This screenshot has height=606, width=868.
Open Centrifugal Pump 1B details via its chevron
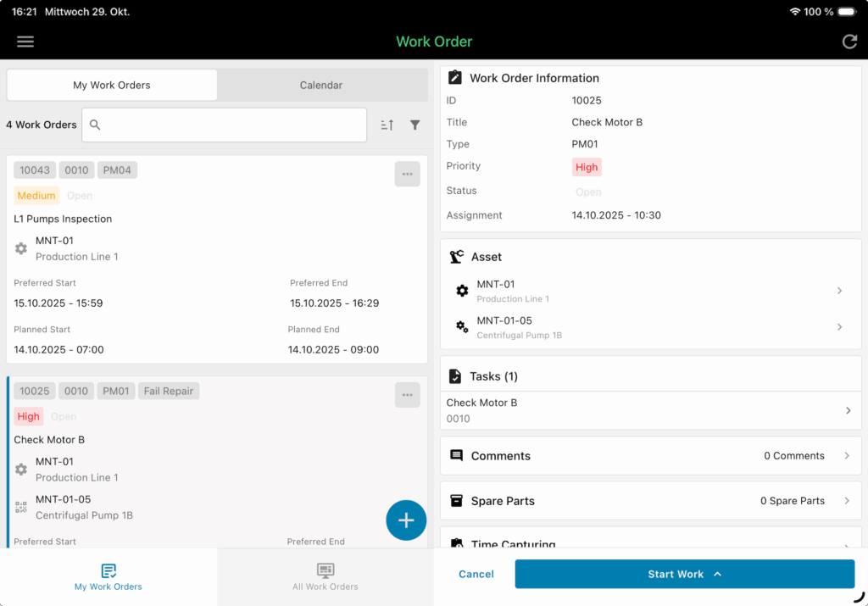click(840, 326)
